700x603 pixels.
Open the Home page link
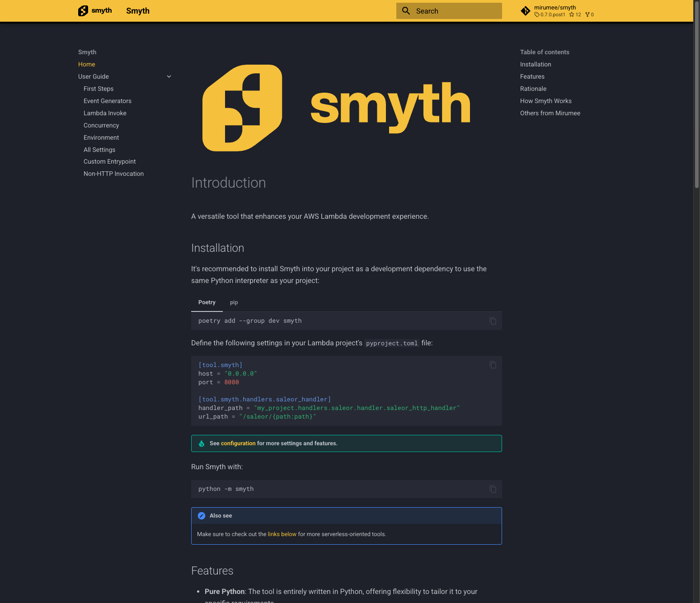(87, 64)
